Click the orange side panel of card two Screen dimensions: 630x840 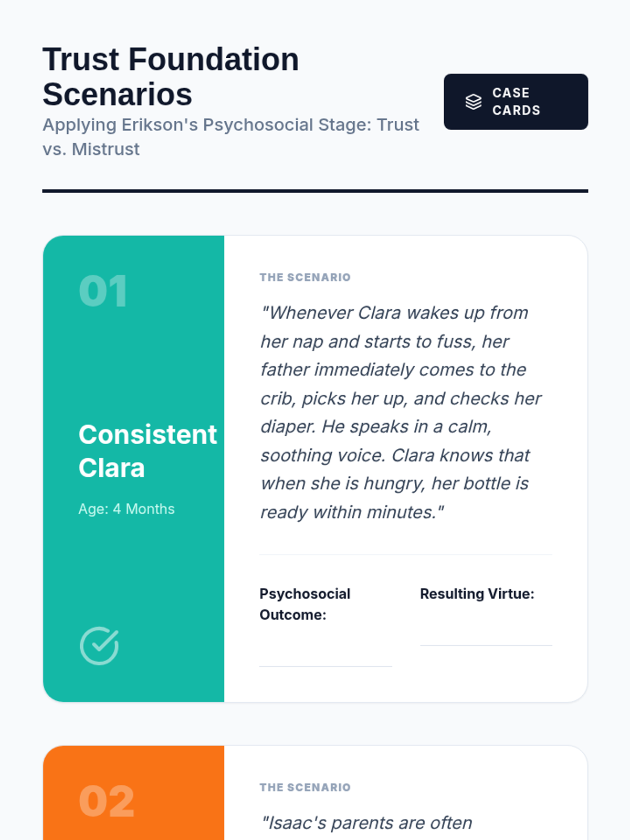coord(133,793)
